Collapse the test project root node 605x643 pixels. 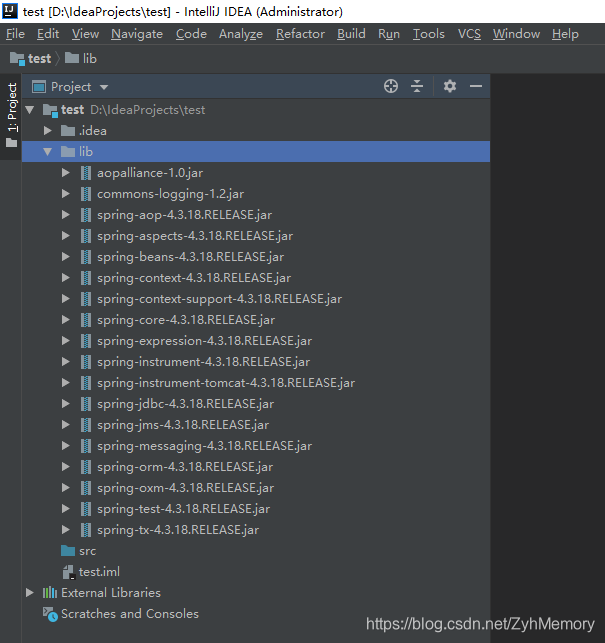click(x=30, y=109)
